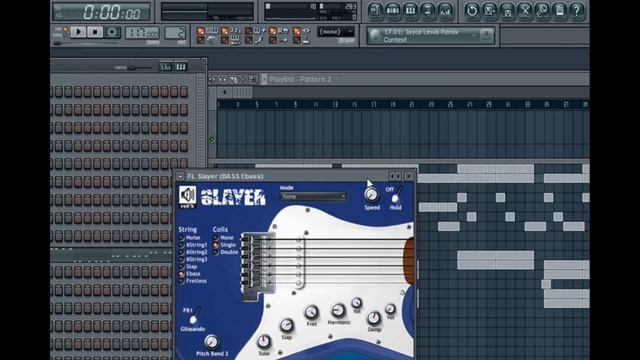
Task: Open the project info page icon
Action: pos(560,11)
